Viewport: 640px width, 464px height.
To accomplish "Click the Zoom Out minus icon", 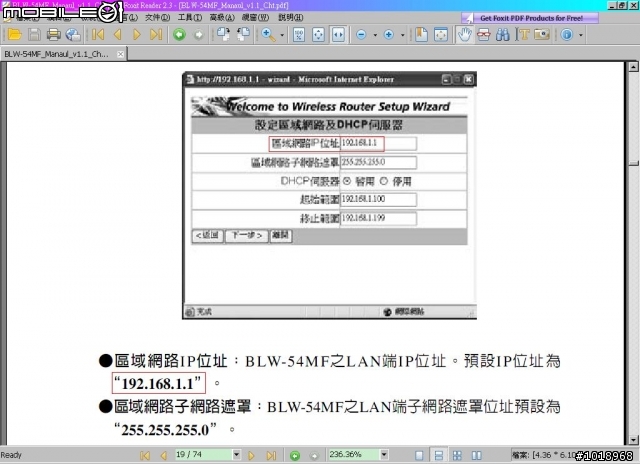I will [x=361, y=35].
